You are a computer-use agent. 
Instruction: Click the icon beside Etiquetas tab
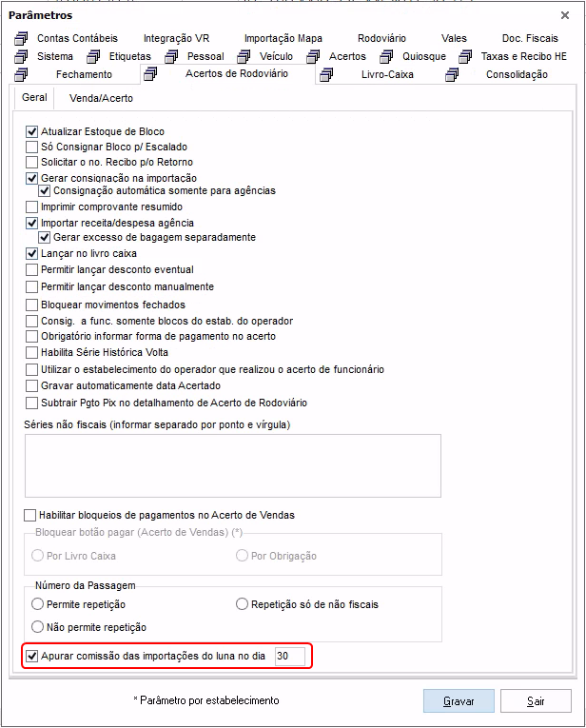[x=93, y=57]
